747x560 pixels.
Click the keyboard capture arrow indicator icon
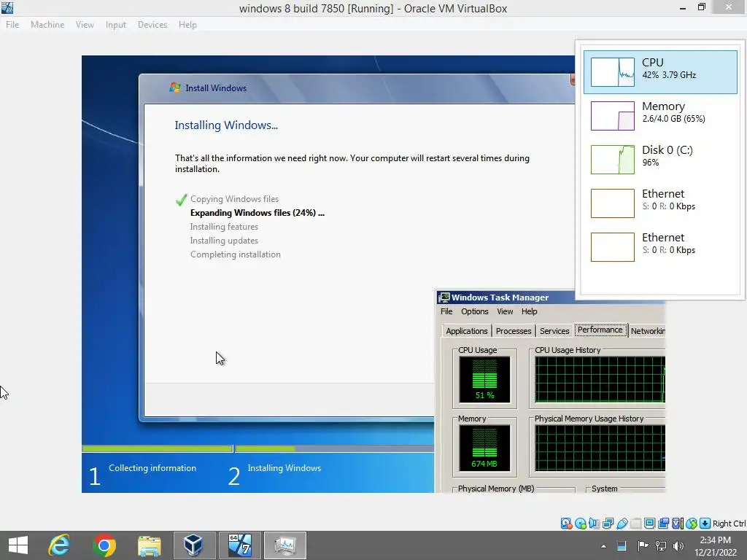click(x=705, y=524)
